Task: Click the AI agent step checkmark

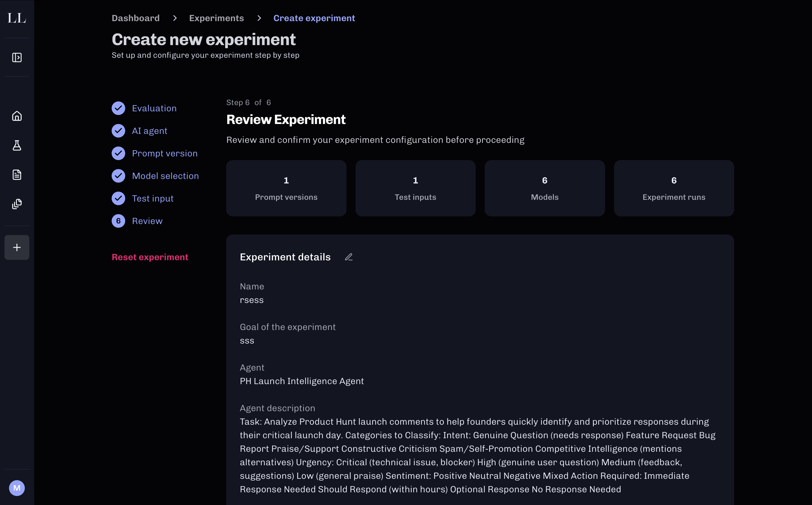Action: pos(118,131)
